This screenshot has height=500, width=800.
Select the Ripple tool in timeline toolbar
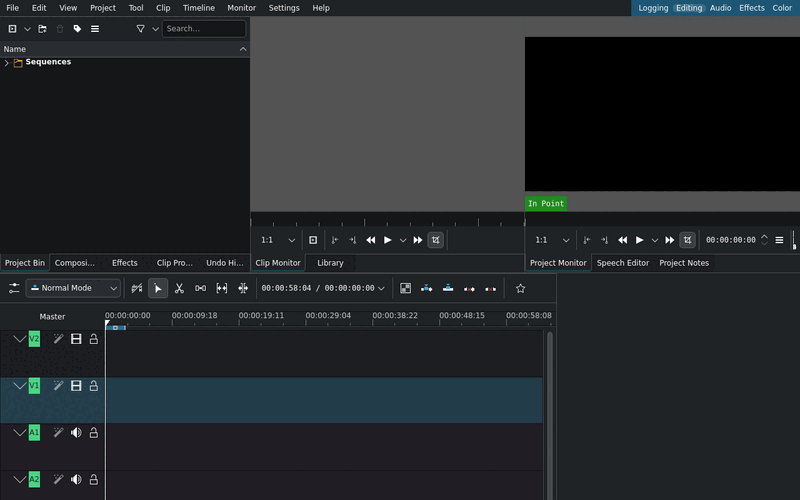243,288
